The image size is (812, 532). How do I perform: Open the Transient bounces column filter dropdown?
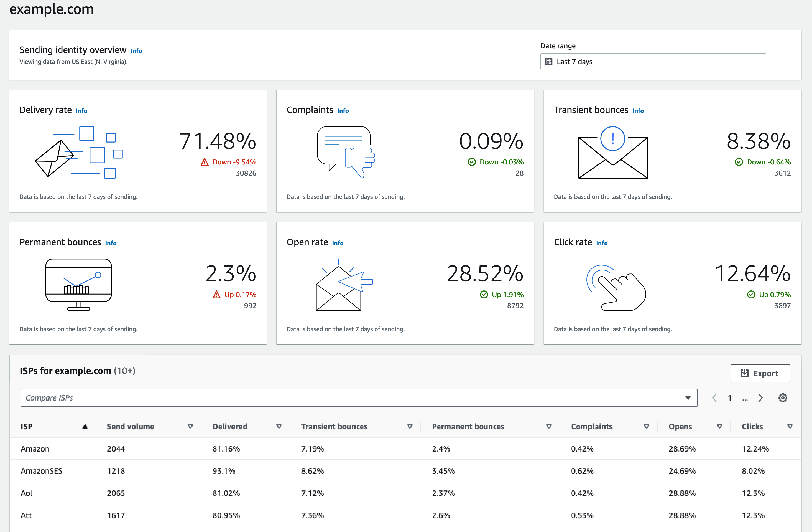[x=409, y=427]
